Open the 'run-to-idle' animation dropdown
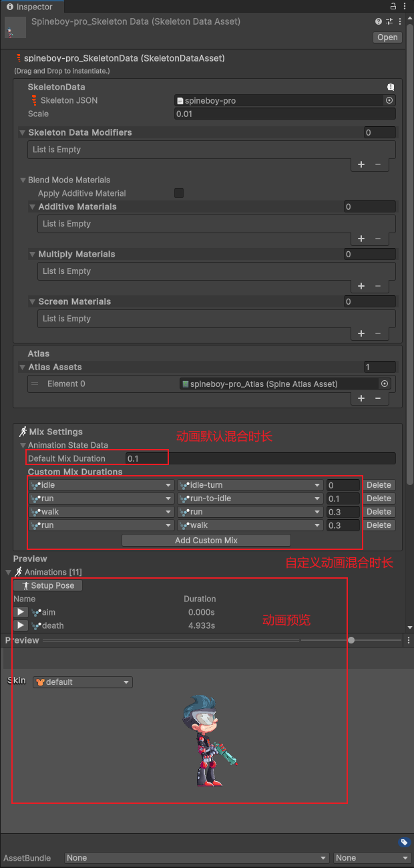This screenshot has height=868, width=414. pos(250,498)
